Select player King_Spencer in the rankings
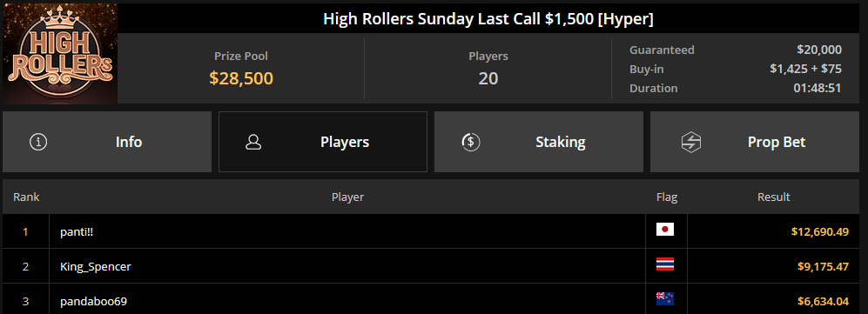The height and width of the screenshot is (314, 868). (x=95, y=266)
